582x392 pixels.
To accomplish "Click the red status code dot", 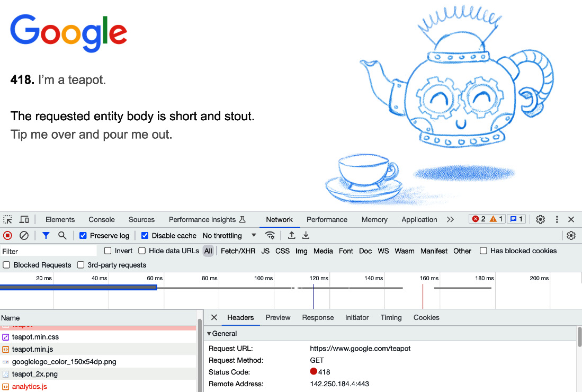I will point(314,371).
